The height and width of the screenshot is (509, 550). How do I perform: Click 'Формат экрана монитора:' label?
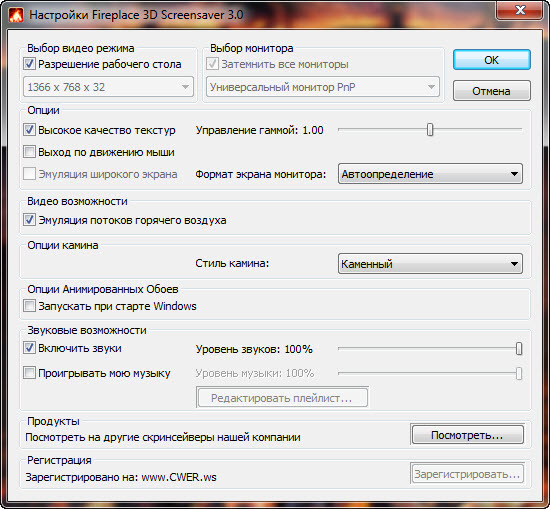261,174
